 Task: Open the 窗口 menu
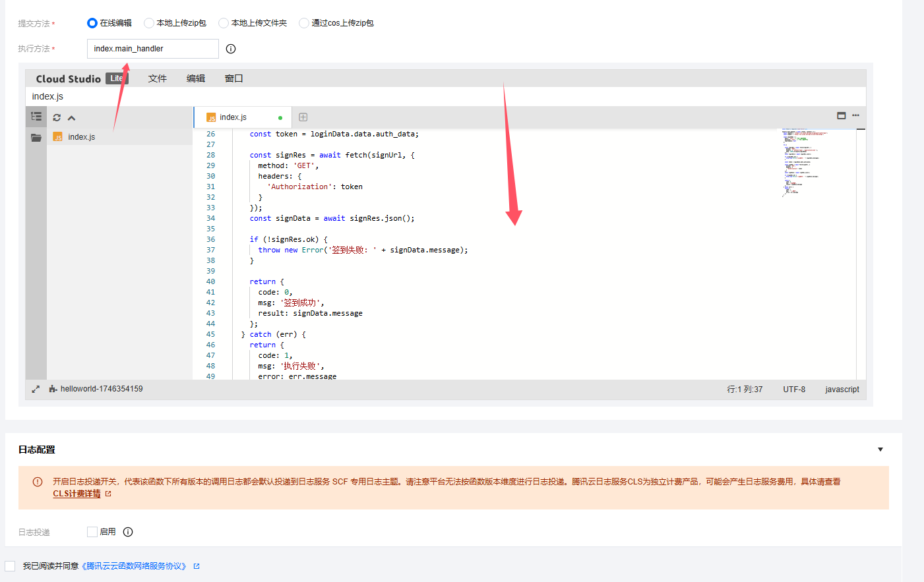233,78
